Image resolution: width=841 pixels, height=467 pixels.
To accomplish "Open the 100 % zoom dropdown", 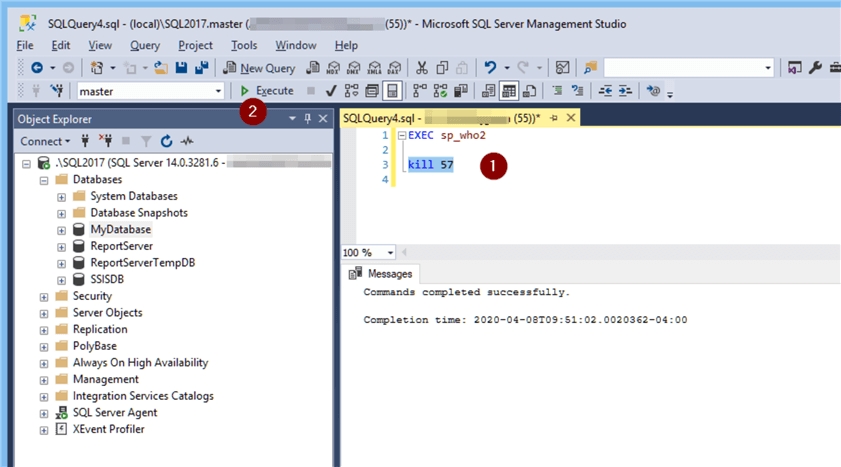I will click(x=390, y=253).
